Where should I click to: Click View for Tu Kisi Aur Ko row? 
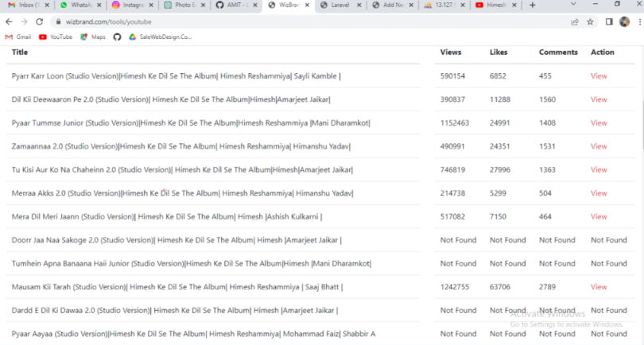tap(599, 169)
